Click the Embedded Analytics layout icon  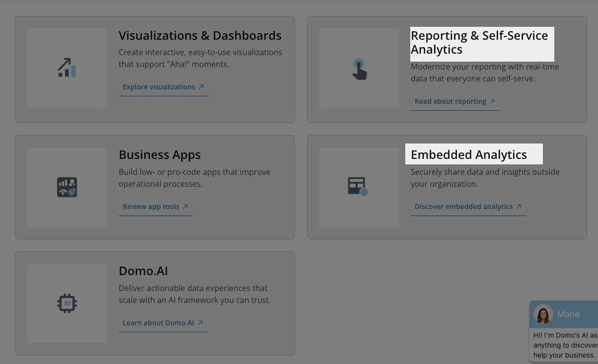click(x=358, y=186)
